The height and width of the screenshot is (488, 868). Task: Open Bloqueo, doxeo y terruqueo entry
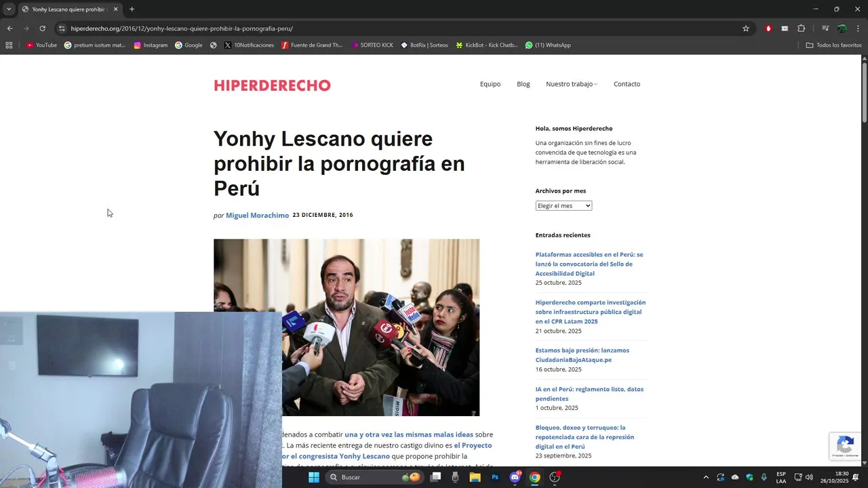(585, 437)
